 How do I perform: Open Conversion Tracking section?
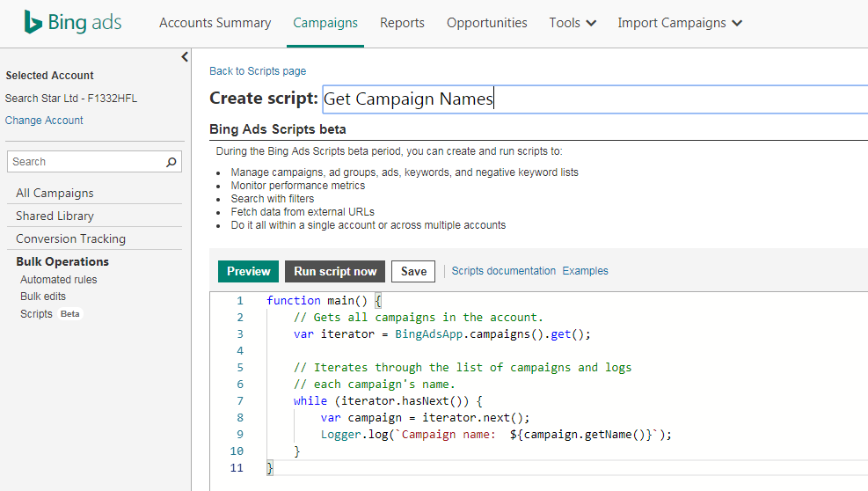tap(71, 238)
